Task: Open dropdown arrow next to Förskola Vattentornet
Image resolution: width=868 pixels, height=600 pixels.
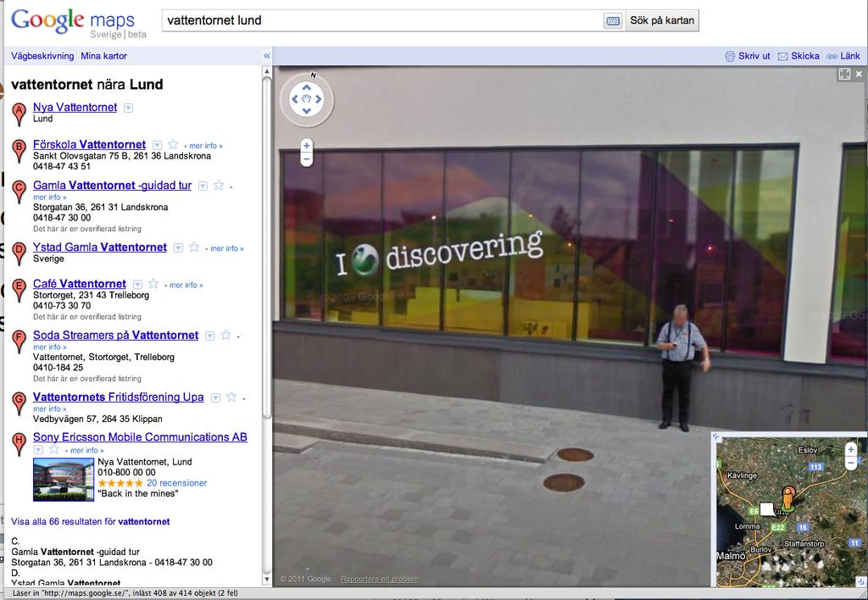Action: (x=157, y=145)
